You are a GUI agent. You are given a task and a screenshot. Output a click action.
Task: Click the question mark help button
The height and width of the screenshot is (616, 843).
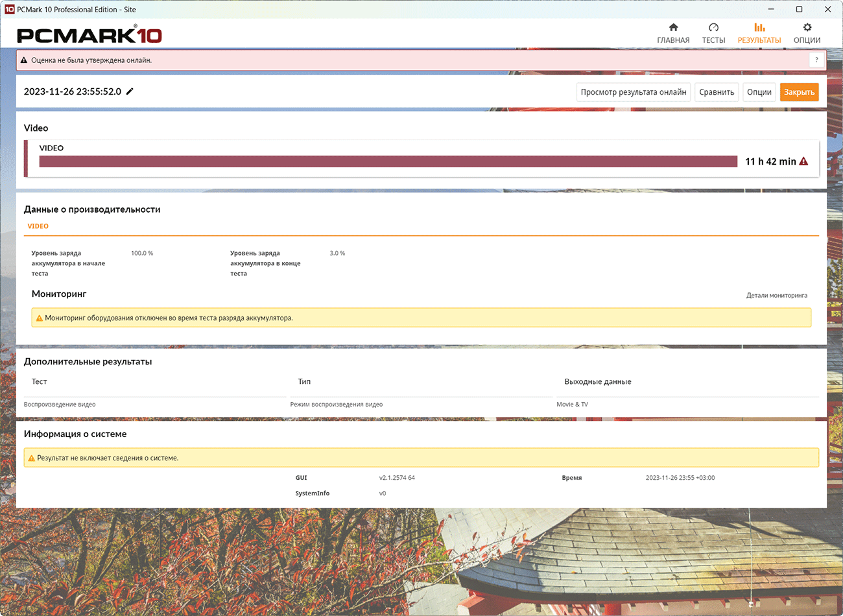[x=816, y=60]
